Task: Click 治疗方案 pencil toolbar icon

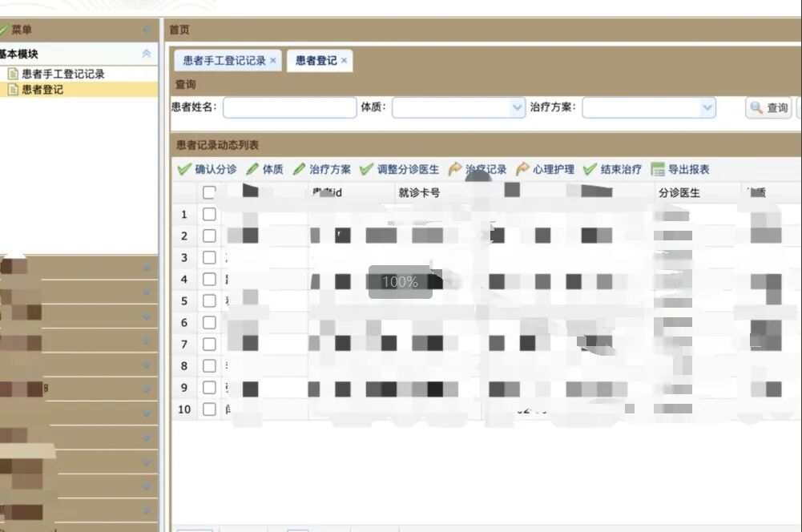Action: 299,169
